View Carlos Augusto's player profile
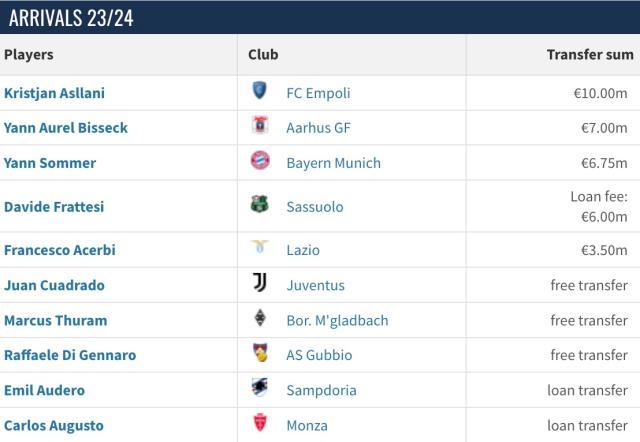 click(x=54, y=425)
